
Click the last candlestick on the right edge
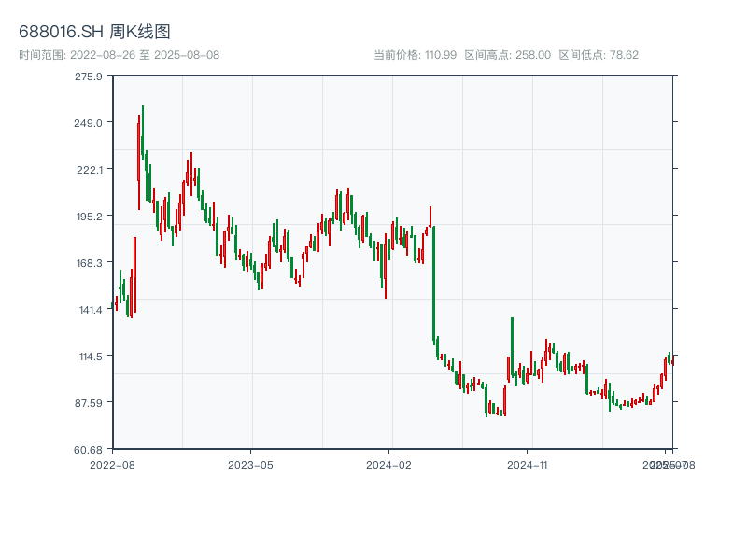tap(671, 360)
